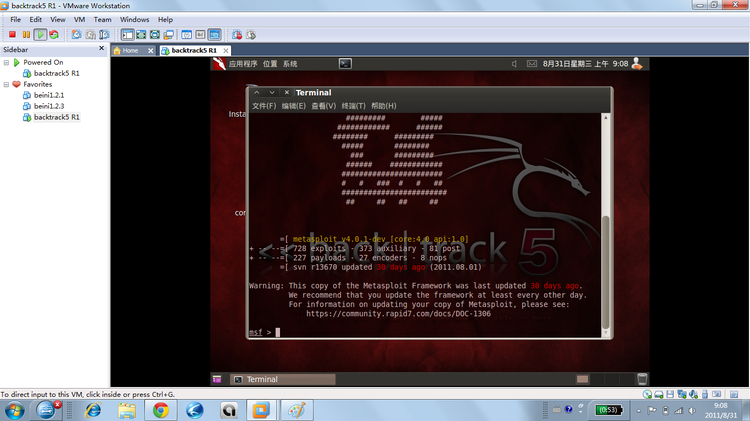Open the VM menu
Image resolution: width=750 pixels, height=421 pixels.
[79, 20]
